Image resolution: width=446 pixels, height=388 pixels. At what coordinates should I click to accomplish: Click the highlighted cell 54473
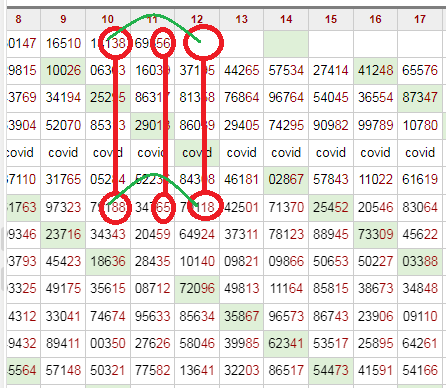point(331,371)
